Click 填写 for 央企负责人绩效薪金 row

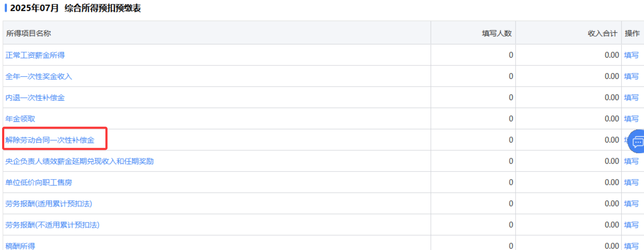pos(631,161)
